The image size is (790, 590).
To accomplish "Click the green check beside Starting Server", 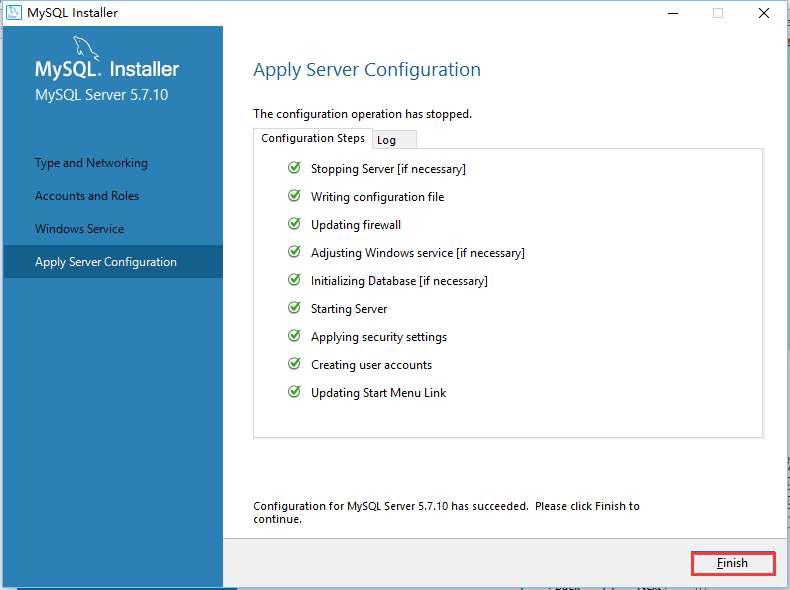I will (x=294, y=308).
